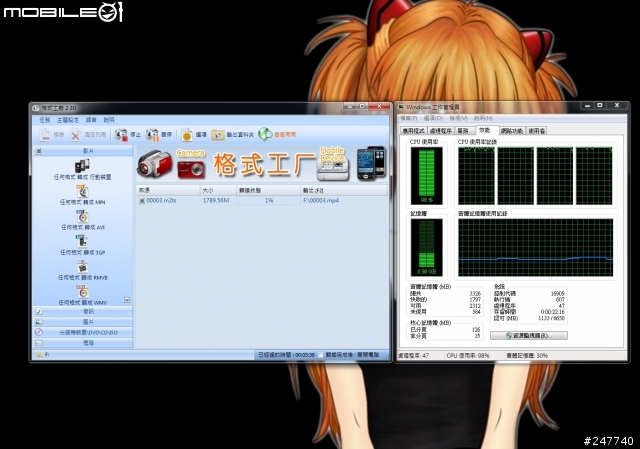This screenshot has height=449, width=640.
Task: Click the F:\00003.mp4 output cell
Action: (x=321, y=200)
